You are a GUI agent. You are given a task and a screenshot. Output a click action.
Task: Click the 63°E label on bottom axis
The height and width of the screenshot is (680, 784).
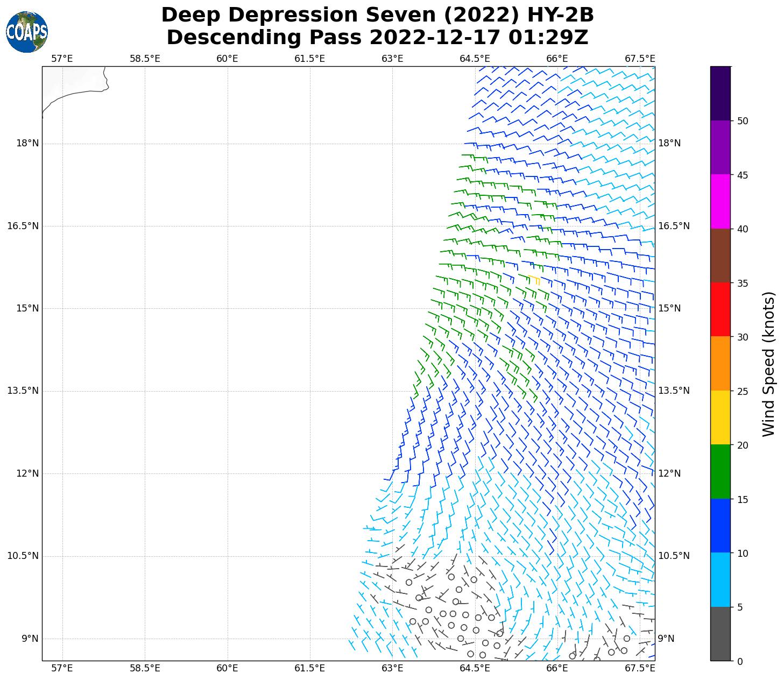pos(392,668)
